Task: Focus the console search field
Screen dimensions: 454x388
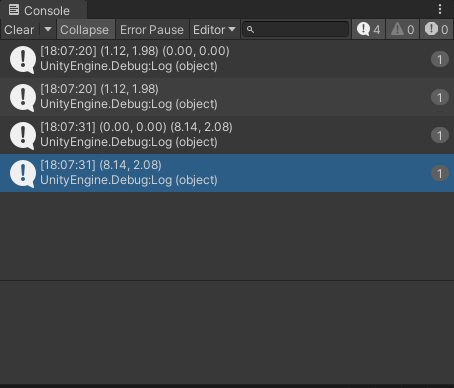Action: 295,30
